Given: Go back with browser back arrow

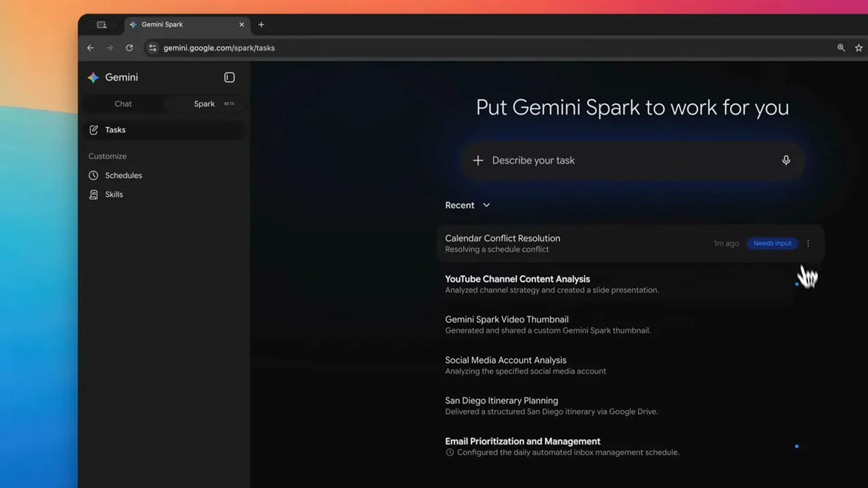Looking at the screenshot, I should (x=91, y=48).
